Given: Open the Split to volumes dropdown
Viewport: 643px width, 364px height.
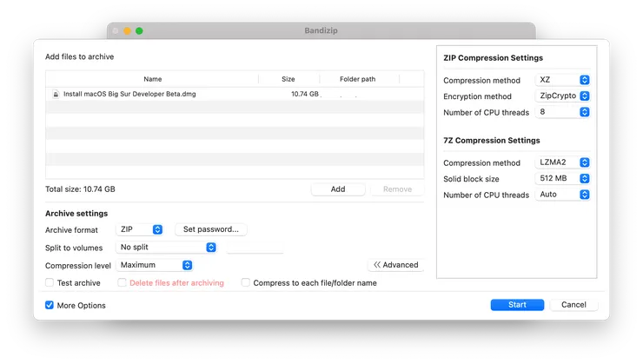Looking at the screenshot, I should click(x=166, y=248).
